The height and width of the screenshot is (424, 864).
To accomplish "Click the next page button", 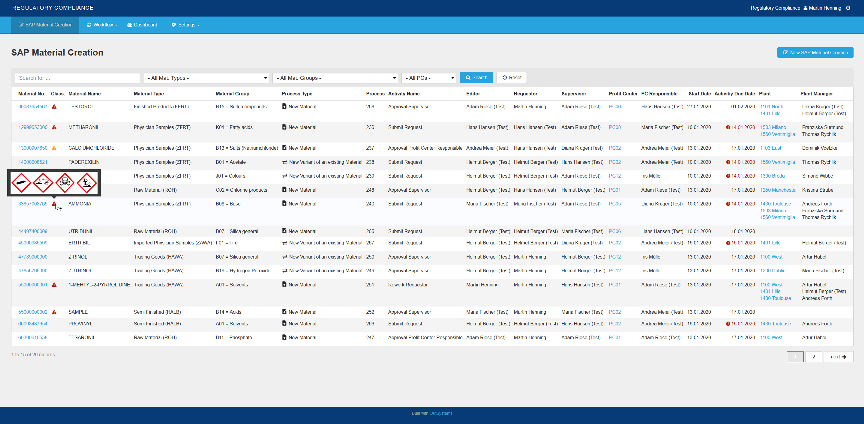I will 838,357.
